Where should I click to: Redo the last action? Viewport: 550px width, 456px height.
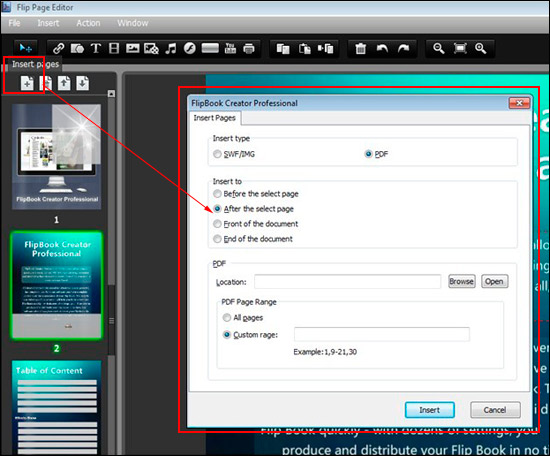click(x=403, y=48)
